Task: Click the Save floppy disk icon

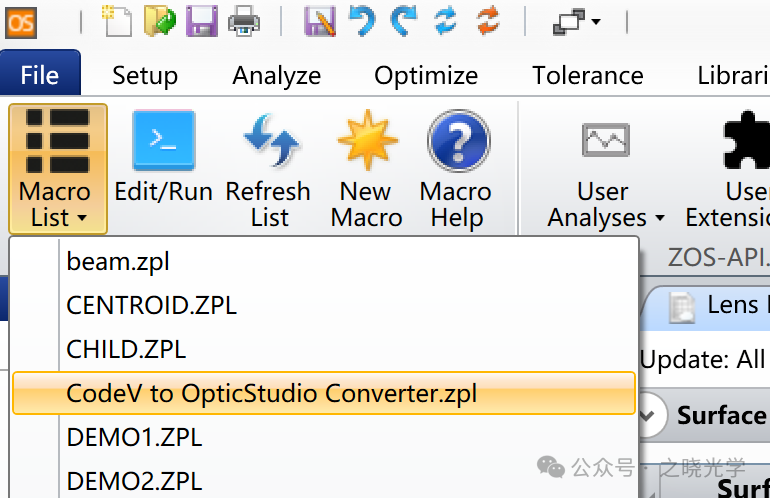Action: pos(202,20)
